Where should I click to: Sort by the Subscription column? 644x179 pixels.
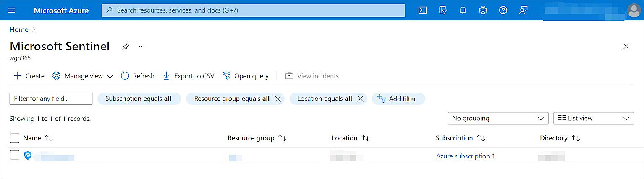click(x=461, y=138)
